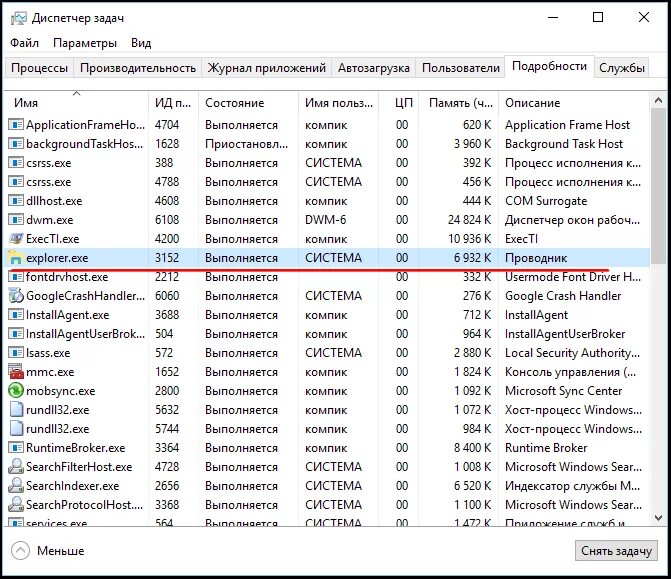Open the Параметры menu
Screen dimensions: 671x579
click(85, 43)
